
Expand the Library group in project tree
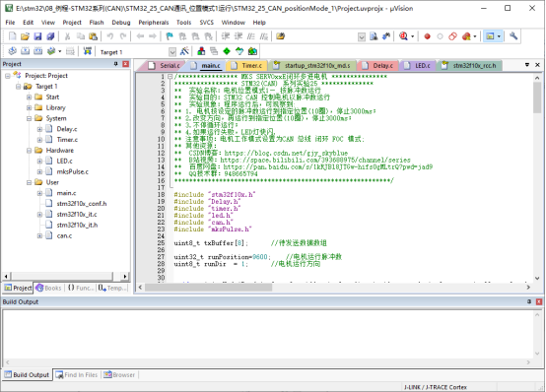(30, 108)
